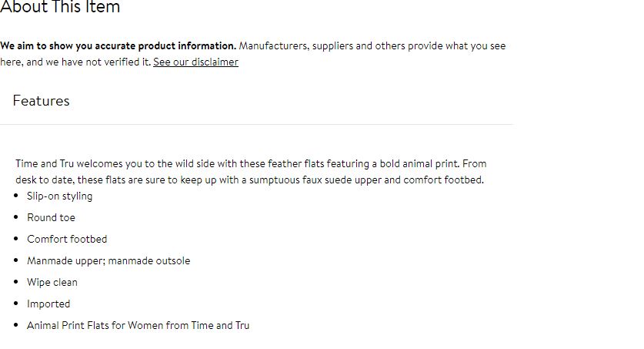Click the Round toe bullet text

tap(51, 217)
